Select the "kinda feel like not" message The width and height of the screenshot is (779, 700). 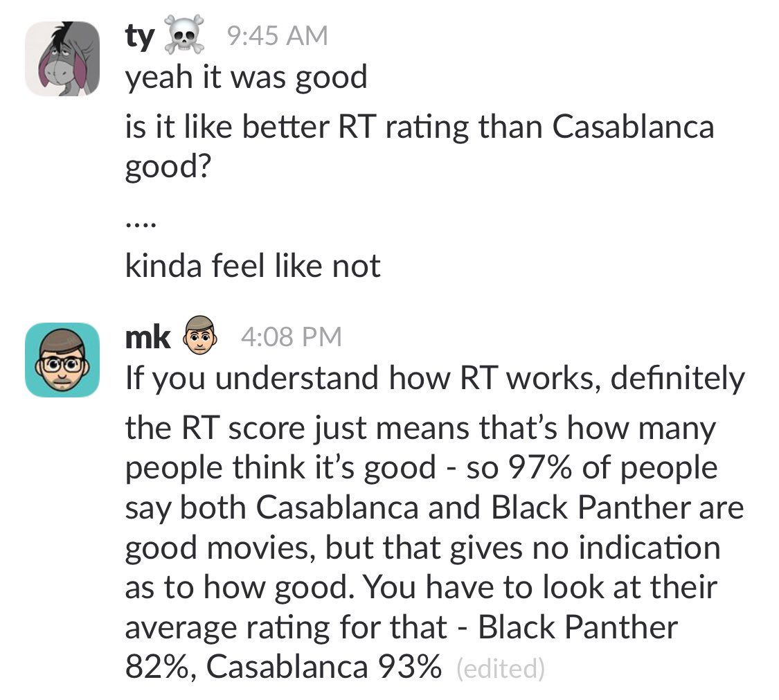pyautogui.click(x=252, y=265)
